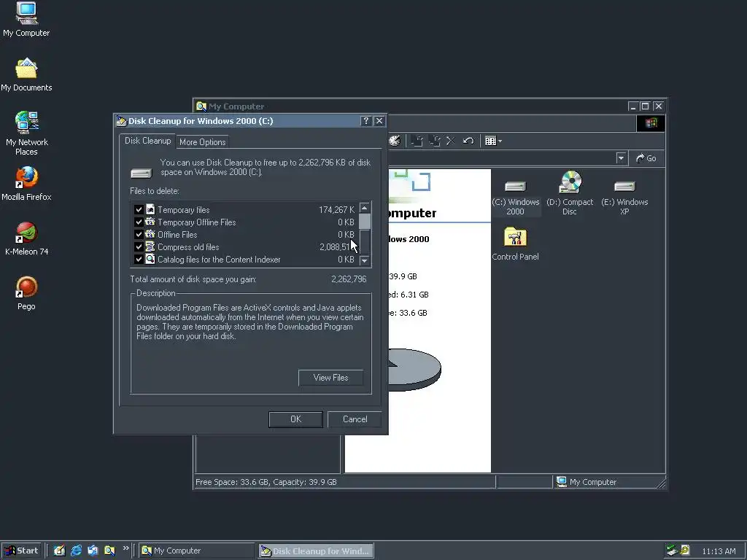Image resolution: width=747 pixels, height=560 pixels.
Task: Click the Disk Cleanup help question-mark button
Action: tap(366, 121)
